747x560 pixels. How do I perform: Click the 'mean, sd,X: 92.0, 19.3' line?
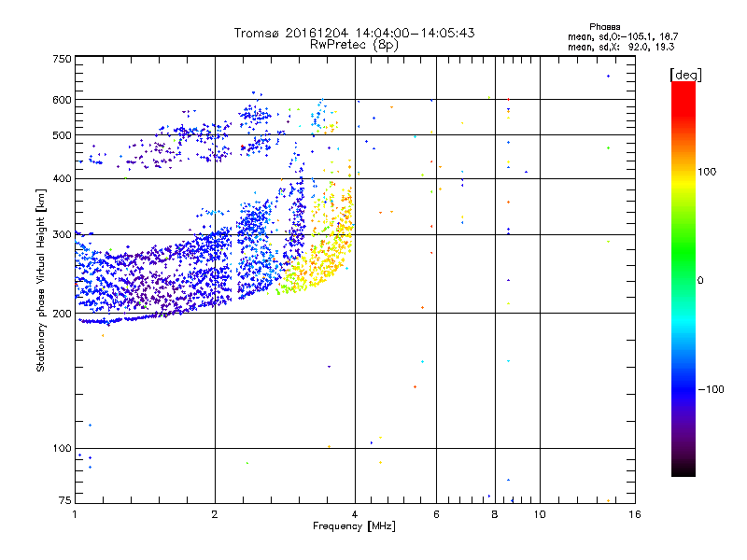point(621,47)
